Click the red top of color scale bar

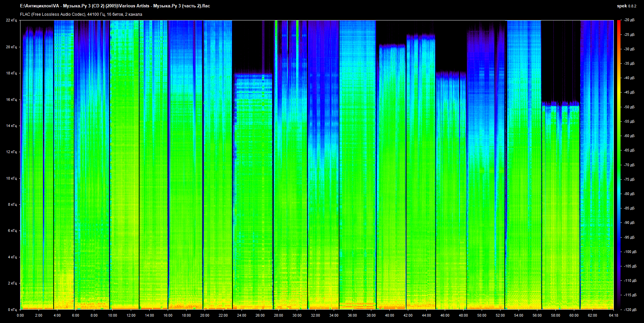[619, 23]
